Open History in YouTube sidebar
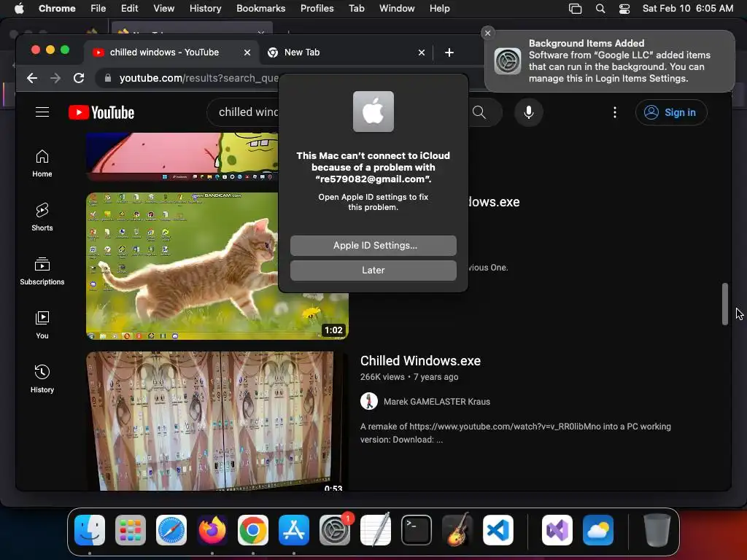Image resolution: width=747 pixels, height=560 pixels. (x=42, y=378)
